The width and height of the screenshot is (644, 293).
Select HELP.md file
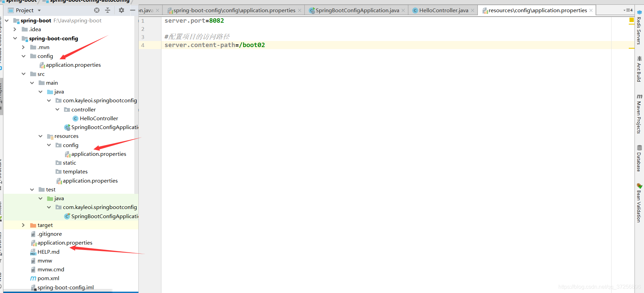[x=45, y=252]
